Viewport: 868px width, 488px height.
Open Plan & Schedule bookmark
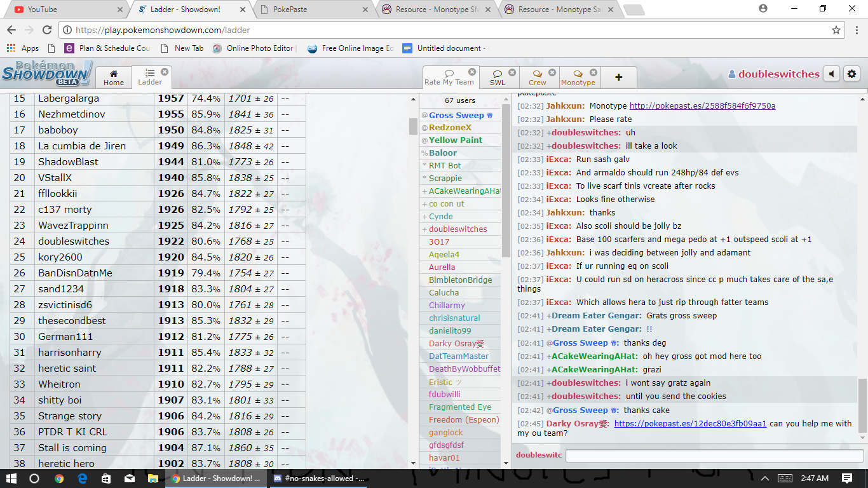[107, 48]
